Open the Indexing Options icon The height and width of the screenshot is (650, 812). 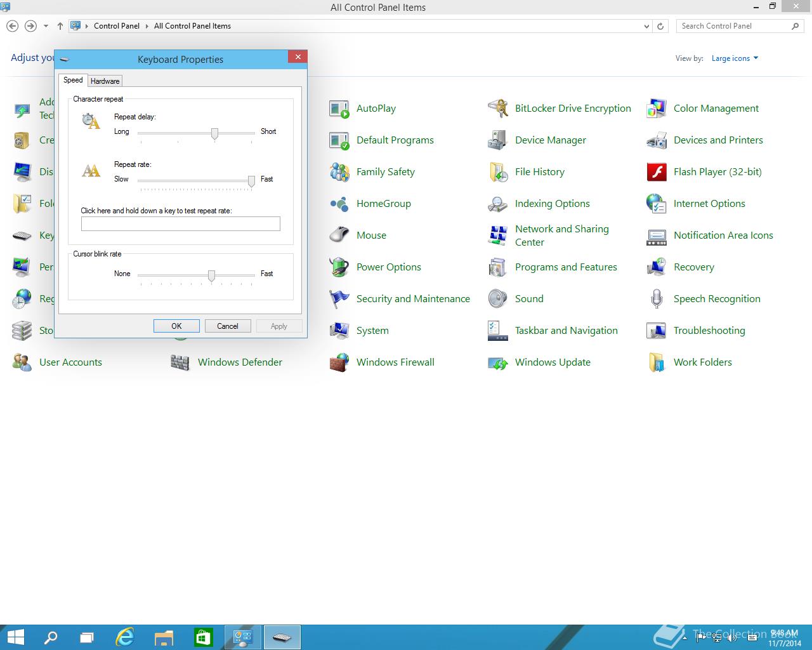click(498, 204)
